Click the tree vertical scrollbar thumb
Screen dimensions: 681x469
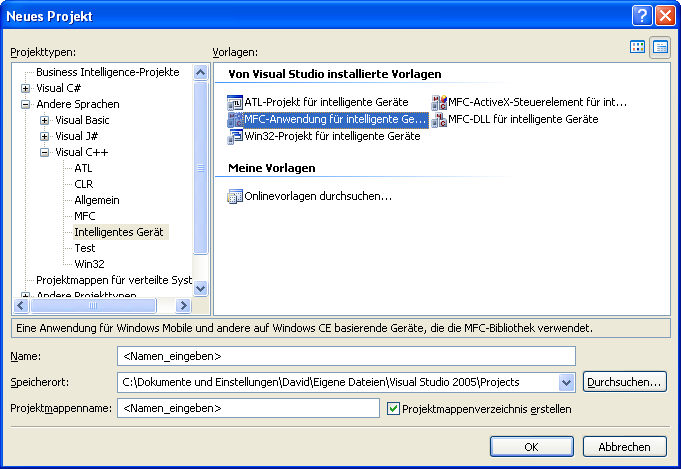tap(200, 168)
